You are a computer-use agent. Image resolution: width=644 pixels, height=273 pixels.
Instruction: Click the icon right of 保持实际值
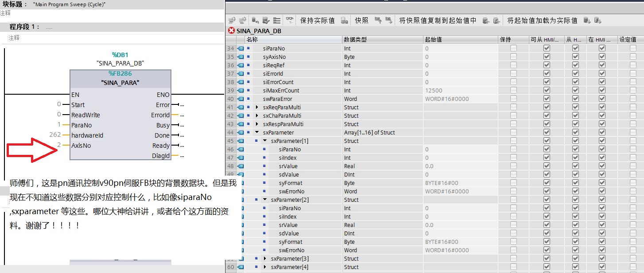coord(344,20)
